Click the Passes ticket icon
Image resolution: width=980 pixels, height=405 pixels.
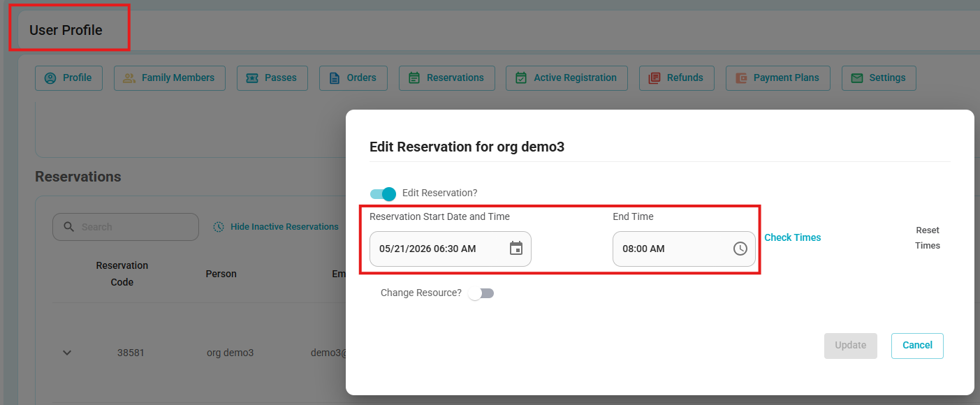(x=252, y=78)
